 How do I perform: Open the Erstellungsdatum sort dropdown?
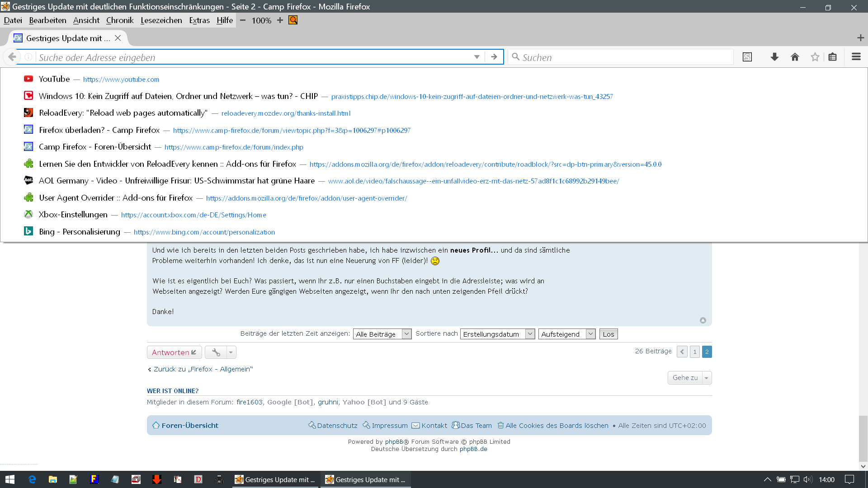[x=497, y=334]
